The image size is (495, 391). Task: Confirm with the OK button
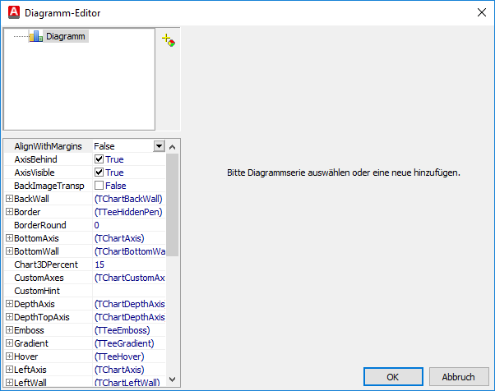tap(393, 377)
